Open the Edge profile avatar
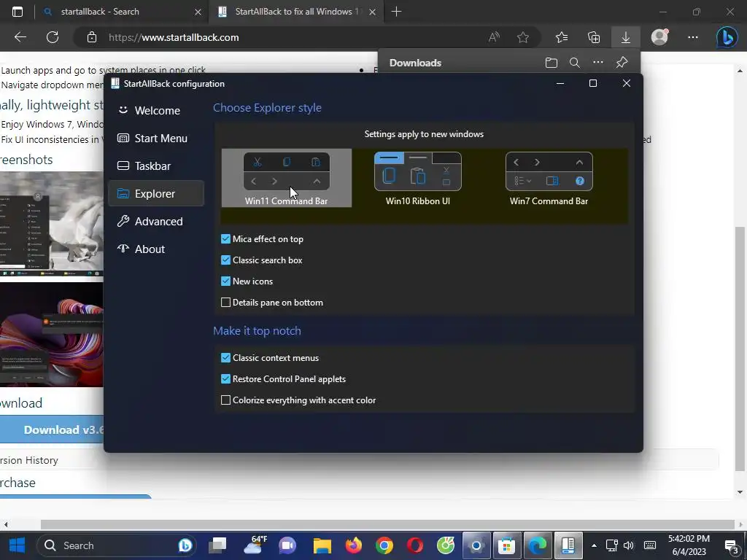This screenshot has height=560, width=747. point(659,37)
